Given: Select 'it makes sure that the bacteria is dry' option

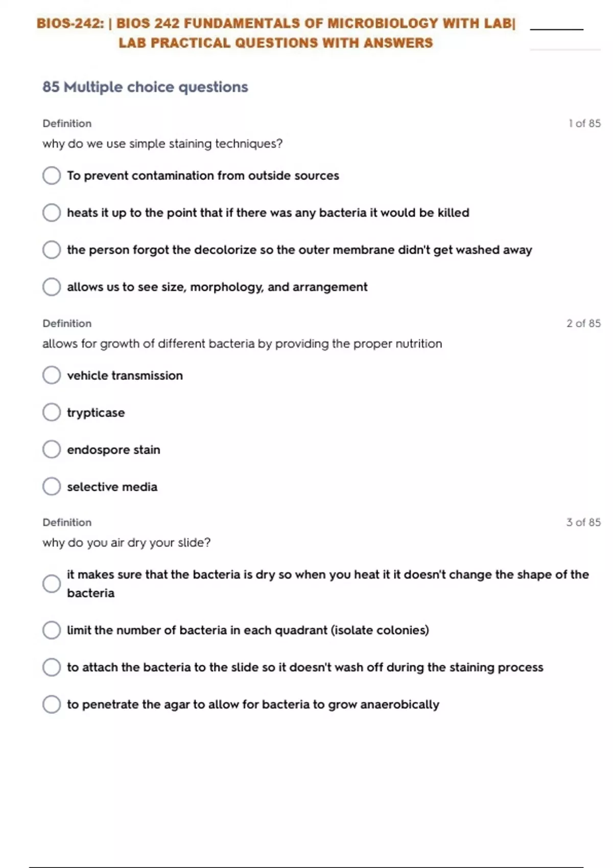Looking at the screenshot, I should [x=52, y=584].
